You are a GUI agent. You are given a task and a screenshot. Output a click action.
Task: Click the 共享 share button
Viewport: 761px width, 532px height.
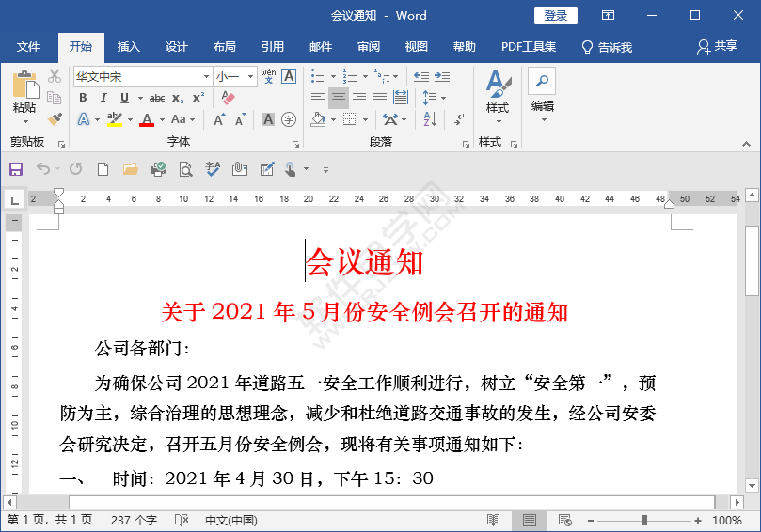[x=718, y=47]
